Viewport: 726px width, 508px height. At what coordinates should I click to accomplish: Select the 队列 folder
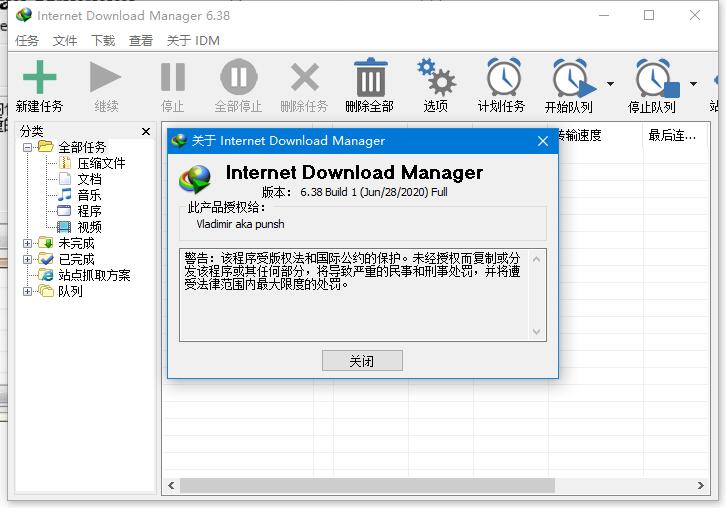(x=70, y=291)
